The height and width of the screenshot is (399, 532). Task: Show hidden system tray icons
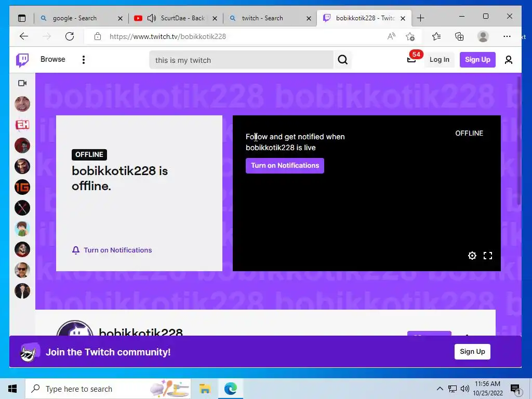click(x=440, y=389)
